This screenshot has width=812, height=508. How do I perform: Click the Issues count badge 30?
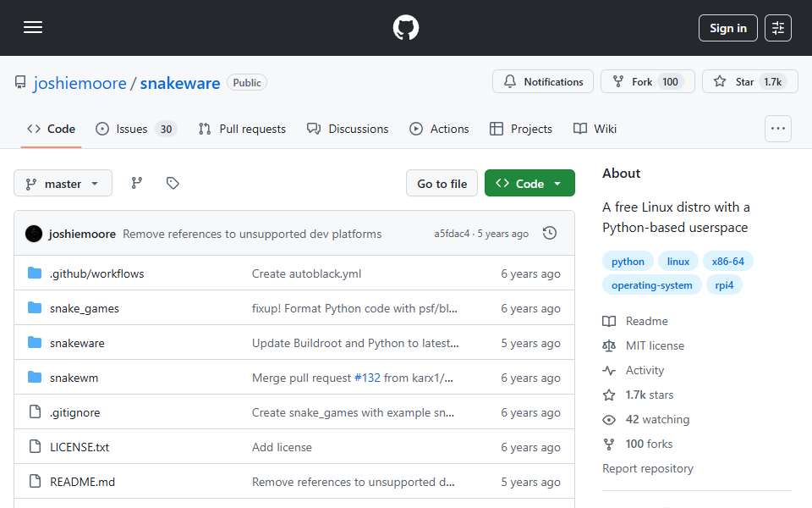pos(166,129)
